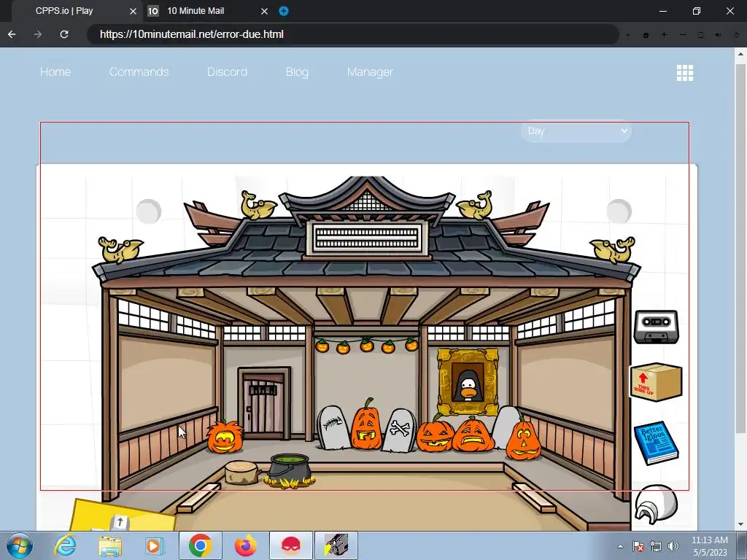
Task: Open the file explorer taskbar icon
Action: tap(110, 545)
